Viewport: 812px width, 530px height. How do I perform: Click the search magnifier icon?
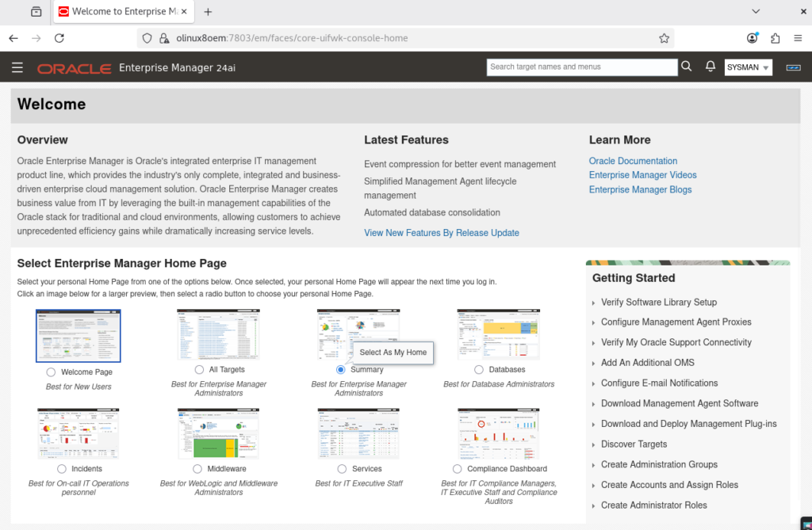pos(687,67)
